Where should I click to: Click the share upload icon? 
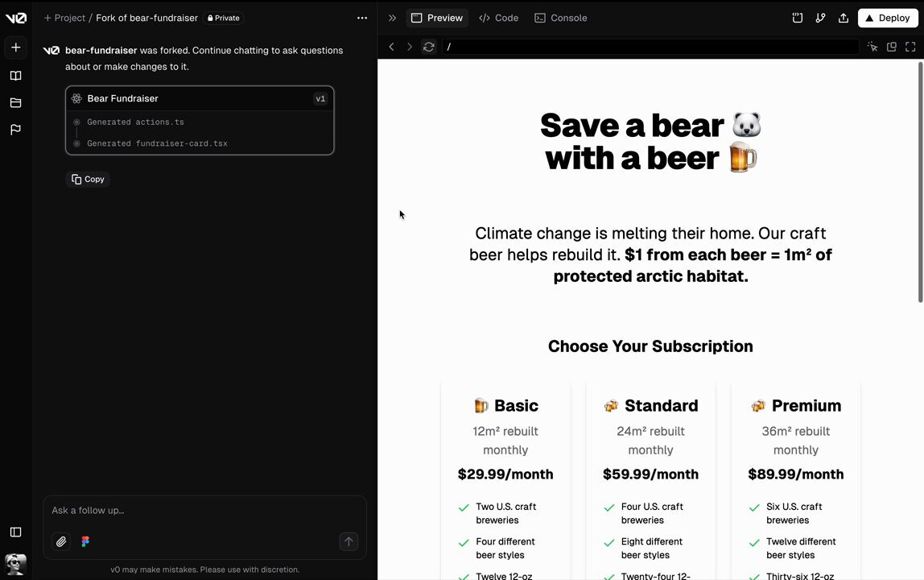(844, 18)
